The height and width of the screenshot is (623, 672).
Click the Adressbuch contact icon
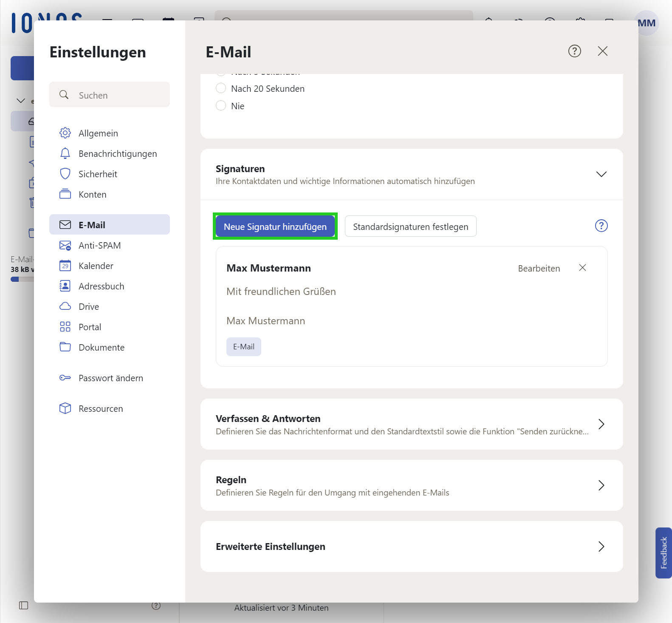[65, 286]
